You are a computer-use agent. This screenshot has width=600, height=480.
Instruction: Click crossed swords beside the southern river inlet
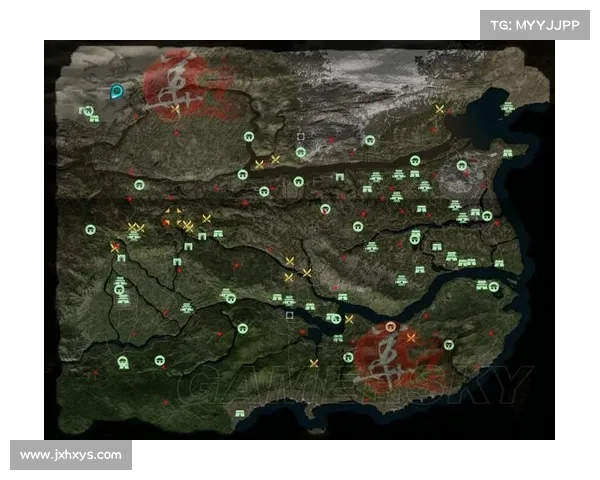(349, 319)
